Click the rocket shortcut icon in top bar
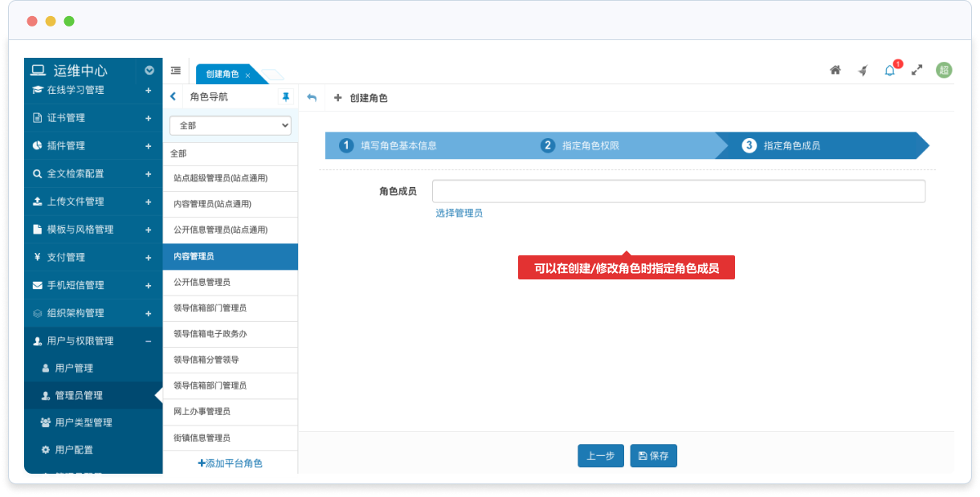This screenshot has width=980, height=497. [x=863, y=71]
